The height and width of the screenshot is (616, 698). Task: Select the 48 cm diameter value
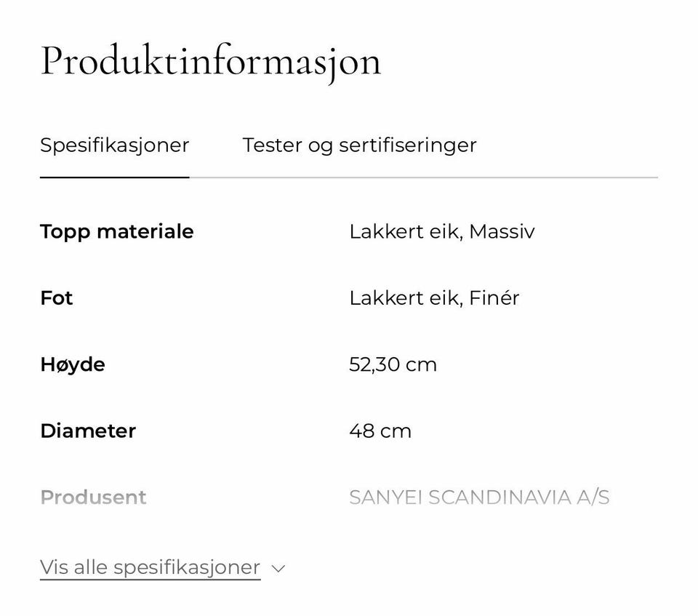[x=380, y=431]
